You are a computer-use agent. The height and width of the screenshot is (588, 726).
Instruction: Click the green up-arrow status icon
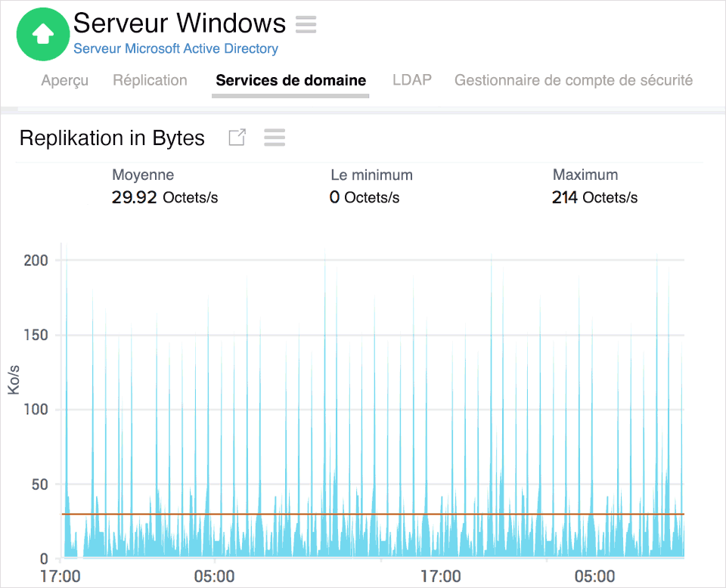(x=43, y=34)
